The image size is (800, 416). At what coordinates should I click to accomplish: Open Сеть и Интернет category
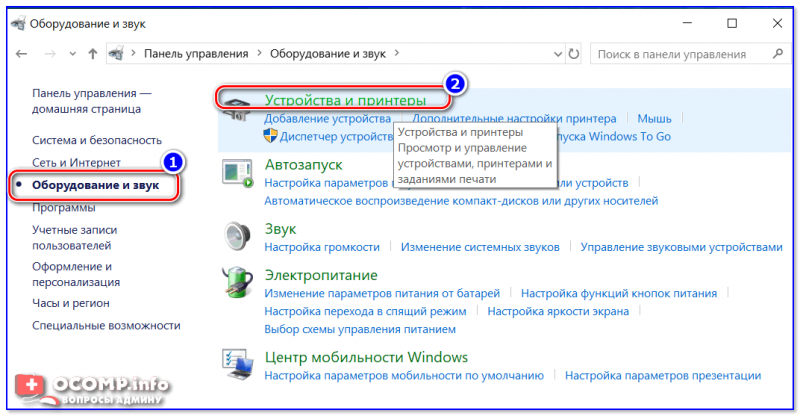[x=77, y=162]
